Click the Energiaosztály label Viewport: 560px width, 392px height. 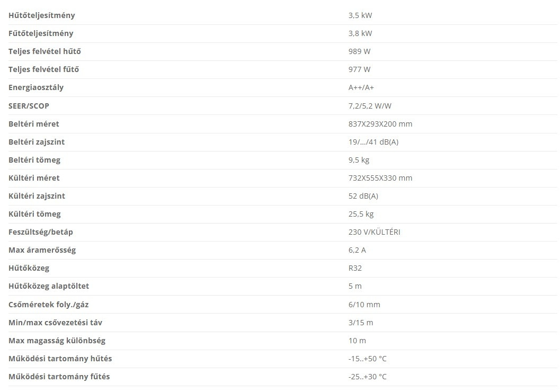coord(36,87)
